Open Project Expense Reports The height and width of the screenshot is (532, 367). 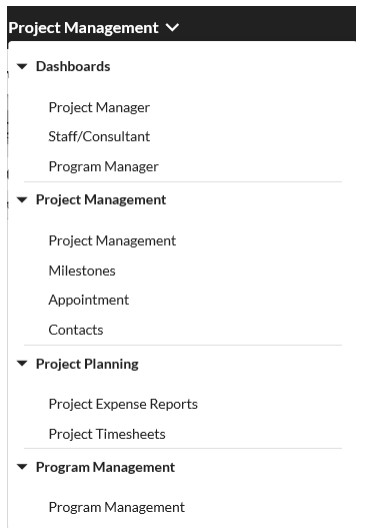[x=123, y=404]
